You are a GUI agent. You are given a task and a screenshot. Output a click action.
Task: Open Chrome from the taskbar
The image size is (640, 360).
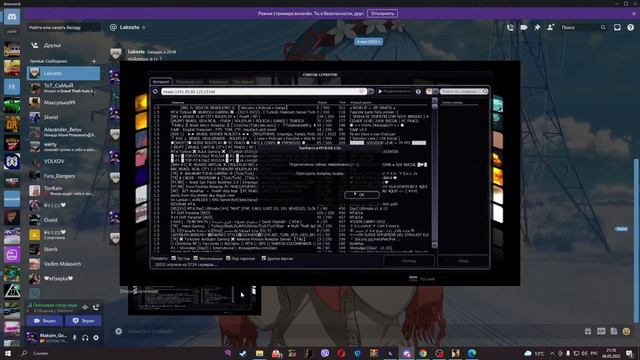[423, 353]
